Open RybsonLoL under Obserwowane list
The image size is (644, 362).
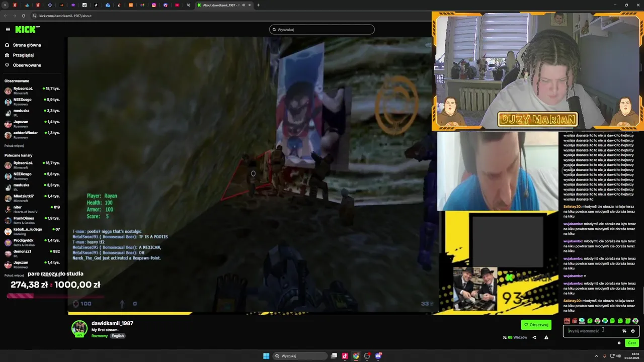click(32, 90)
